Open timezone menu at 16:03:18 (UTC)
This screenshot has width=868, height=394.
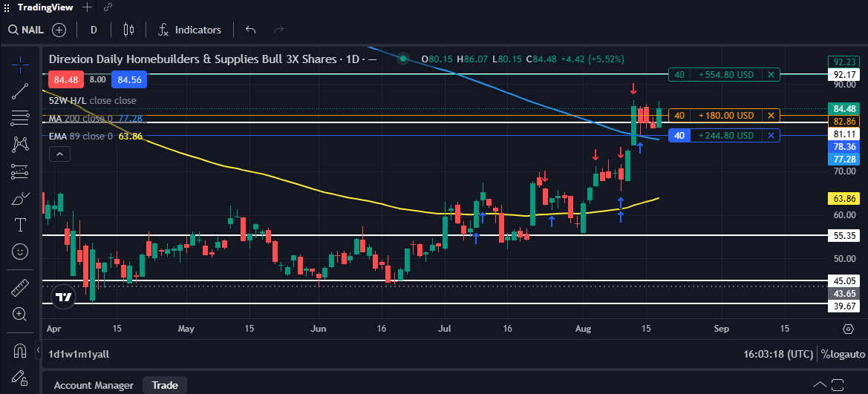(x=779, y=354)
